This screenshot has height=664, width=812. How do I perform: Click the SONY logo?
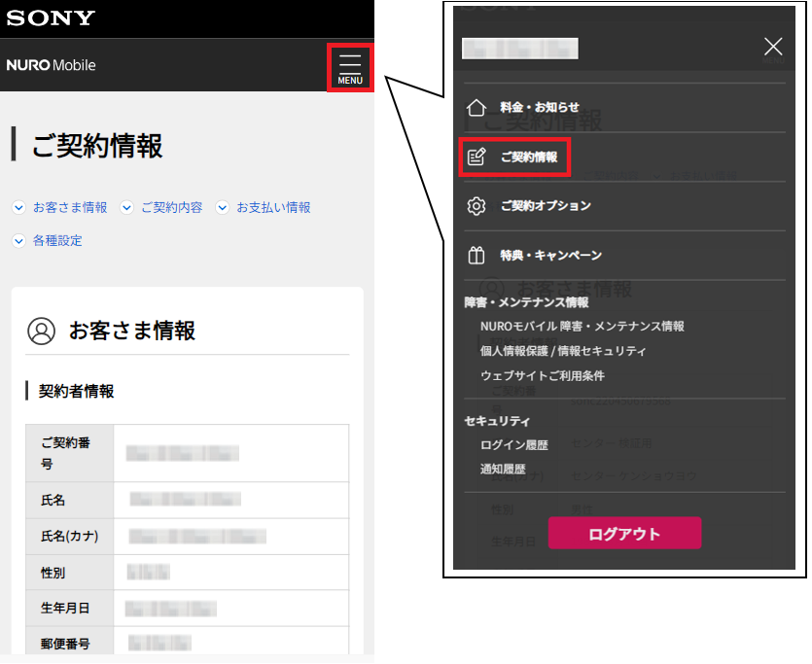click(51, 18)
